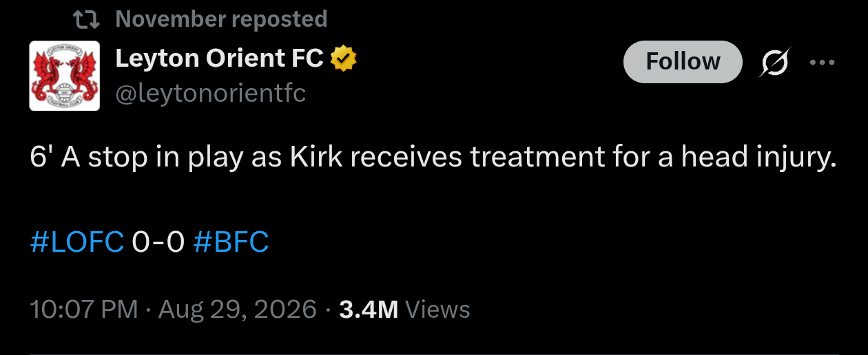Open the #BFC hashtag
Viewport: 868px width, 355px height.
tap(231, 241)
